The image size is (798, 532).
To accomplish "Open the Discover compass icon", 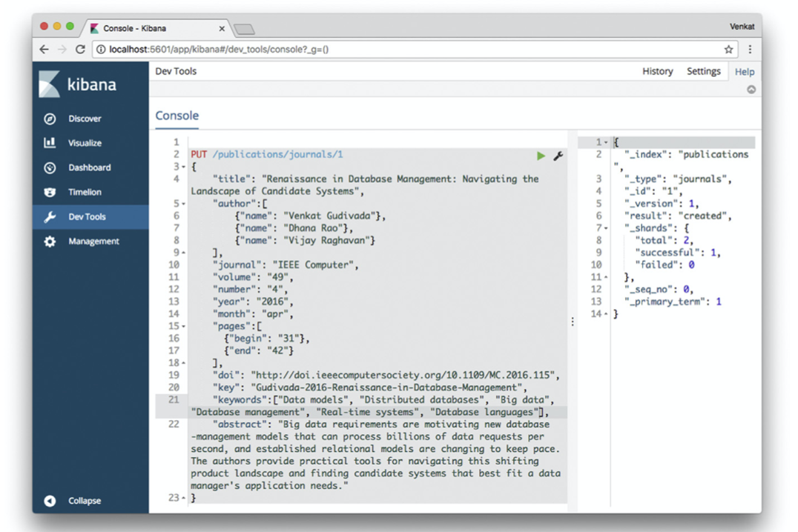I will click(x=50, y=119).
